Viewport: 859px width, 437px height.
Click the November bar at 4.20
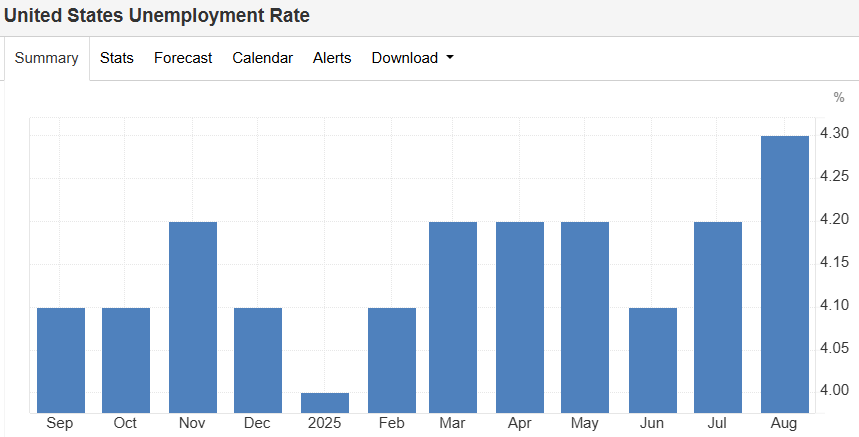point(193,317)
